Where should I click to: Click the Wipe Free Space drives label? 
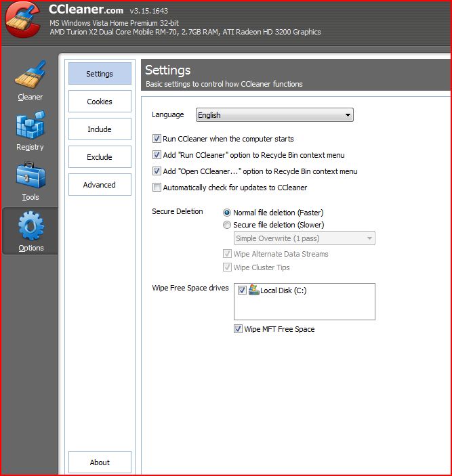point(190,288)
